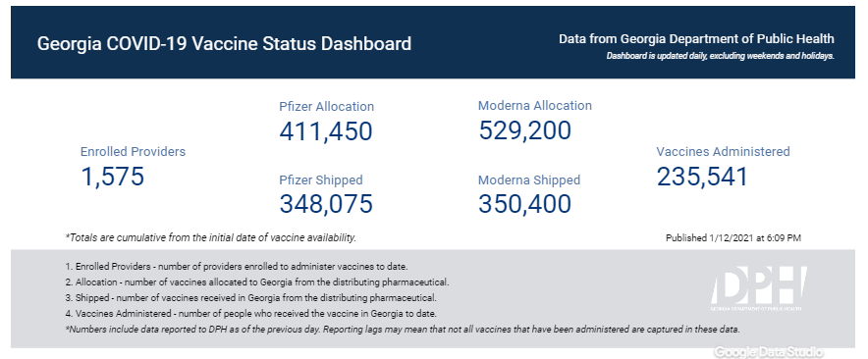Click the DPH logo icon
The width and height of the screenshot is (868, 359).
tap(757, 288)
